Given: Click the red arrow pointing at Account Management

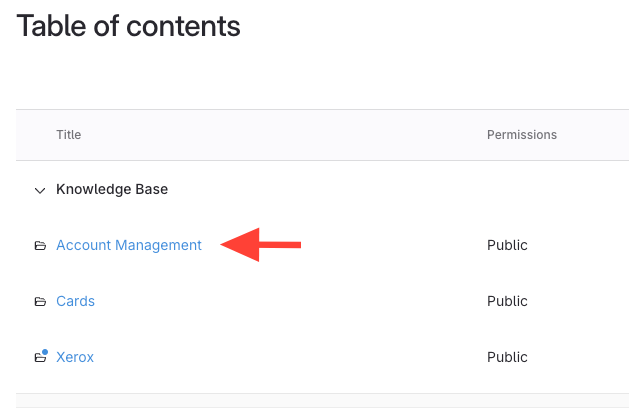Looking at the screenshot, I should (260, 243).
